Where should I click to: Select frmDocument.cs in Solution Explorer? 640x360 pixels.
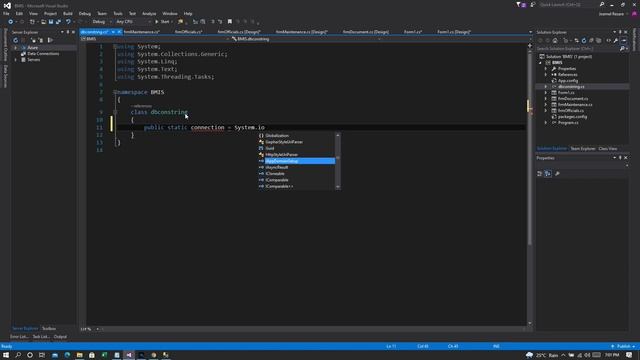(573, 99)
